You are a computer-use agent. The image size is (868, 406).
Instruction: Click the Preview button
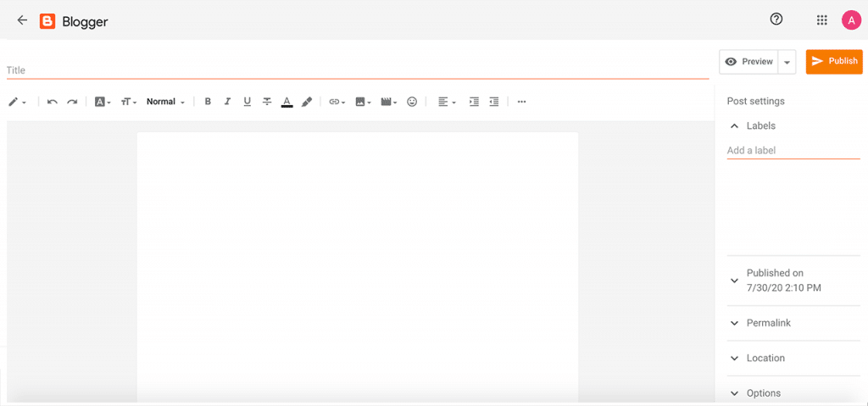(x=748, y=62)
